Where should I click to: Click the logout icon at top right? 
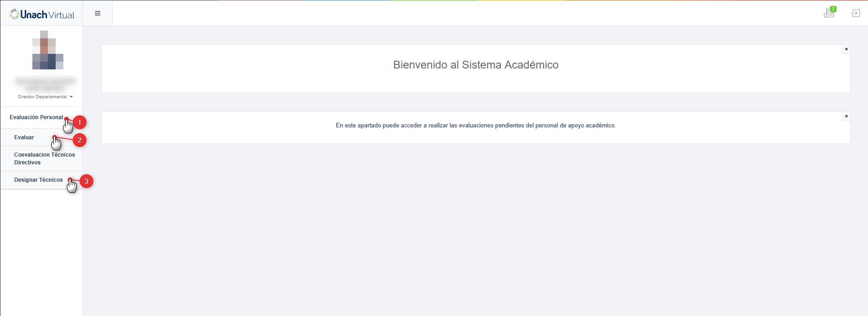(x=856, y=13)
